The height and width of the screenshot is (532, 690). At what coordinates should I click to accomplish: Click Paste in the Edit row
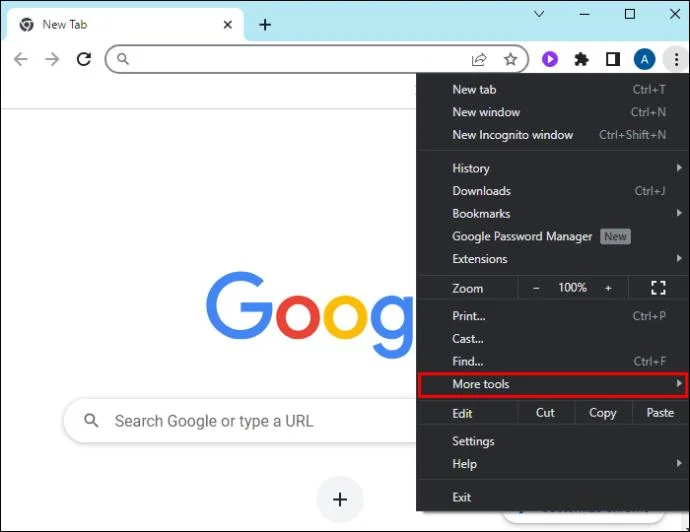pos(660,413)
